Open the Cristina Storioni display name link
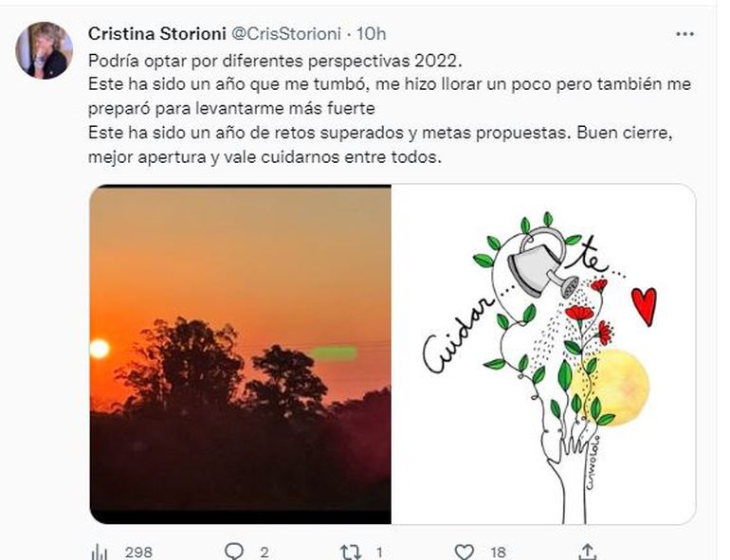 click(x=156, y=34)
